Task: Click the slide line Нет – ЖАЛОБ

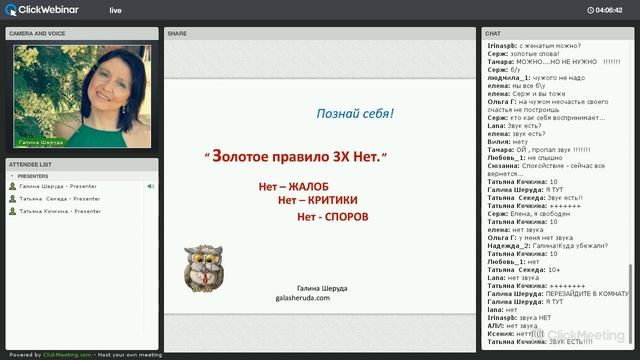Action: coord(293,187)
